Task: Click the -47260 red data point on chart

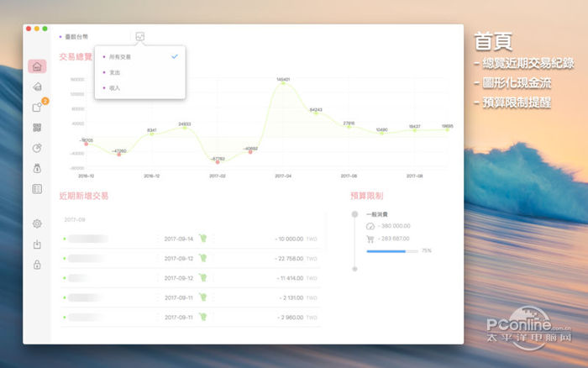Action: click(x=119, y=155)
